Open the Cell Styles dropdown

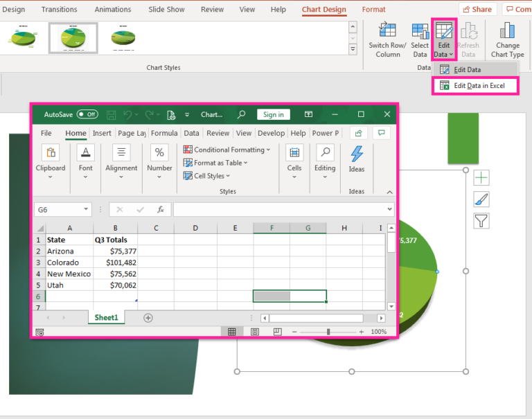(206, 176)
